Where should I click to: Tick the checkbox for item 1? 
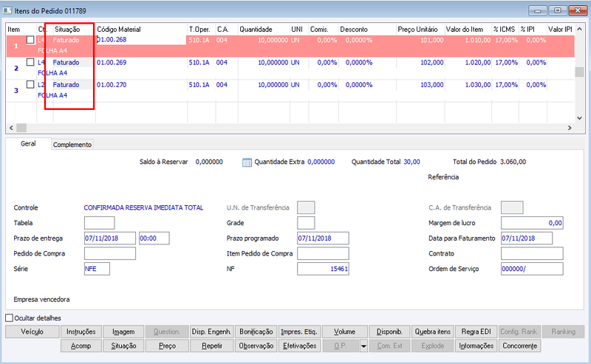point(30,40)
